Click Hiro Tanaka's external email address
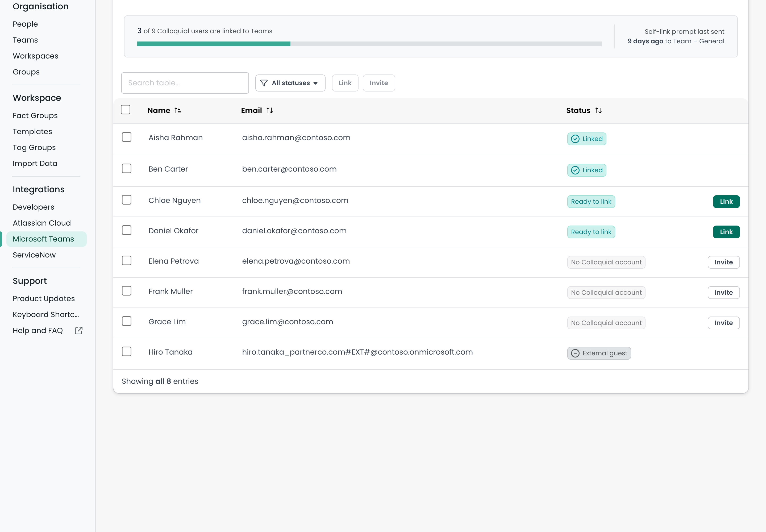766x532 pixels. (357, 352)
